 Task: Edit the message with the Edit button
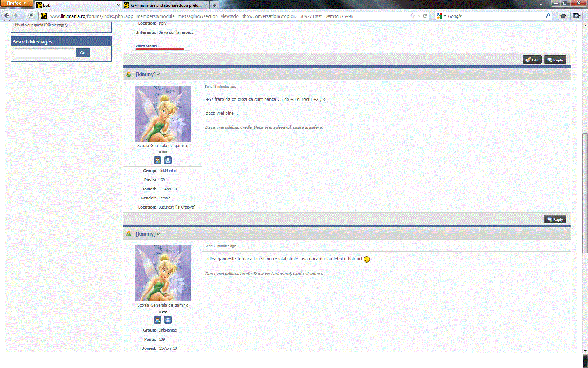click(x=532, y=60)
